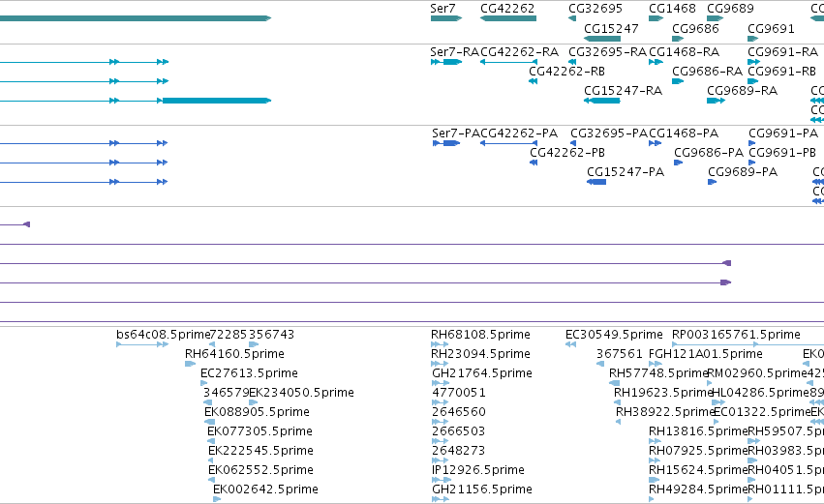The width and height of the screenshot is (824, 504).
Task: Select the 2666503 EST label
Action: tap(458, 431)
